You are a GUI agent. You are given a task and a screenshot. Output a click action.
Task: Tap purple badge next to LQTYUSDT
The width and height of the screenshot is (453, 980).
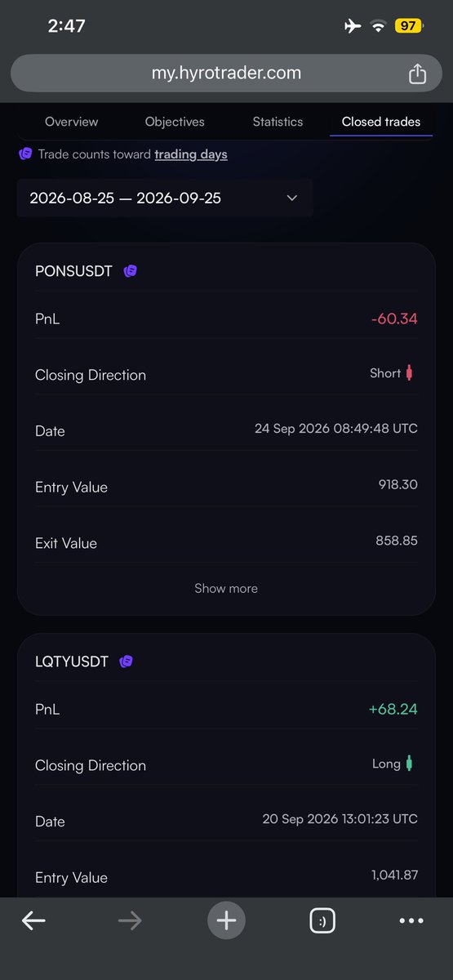[x=126, y=661]
